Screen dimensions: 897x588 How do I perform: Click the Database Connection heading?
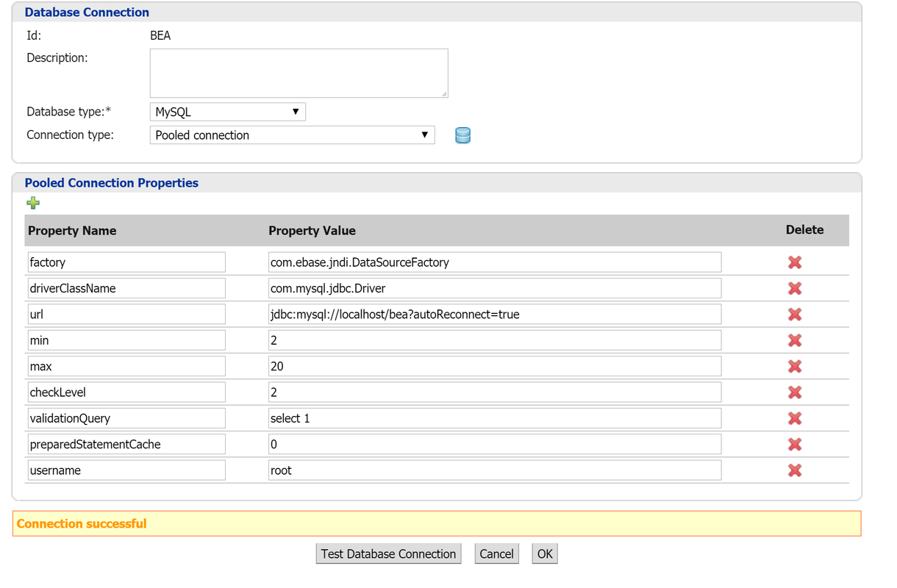(87, 12)
